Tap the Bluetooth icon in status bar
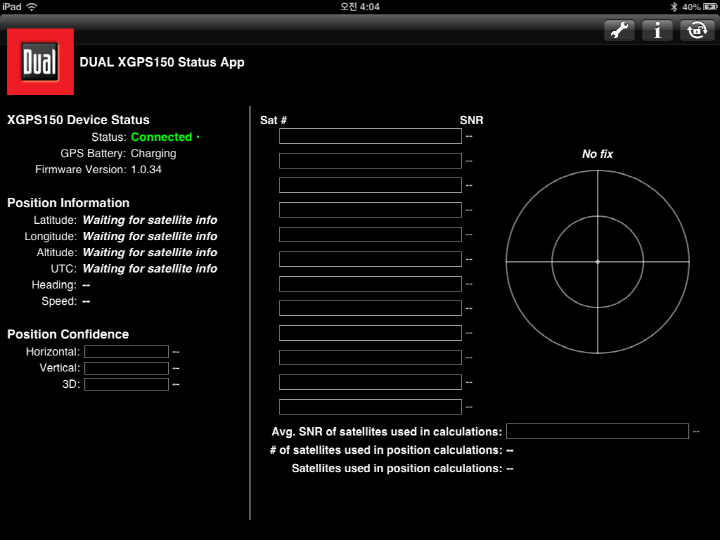This screenshot has width=720, height=540. click(x=674, y=7)
